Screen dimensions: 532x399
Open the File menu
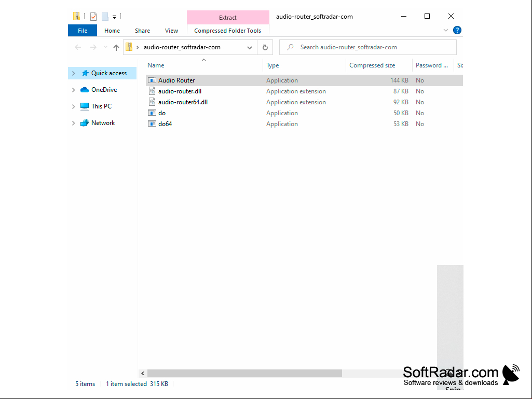83,31
